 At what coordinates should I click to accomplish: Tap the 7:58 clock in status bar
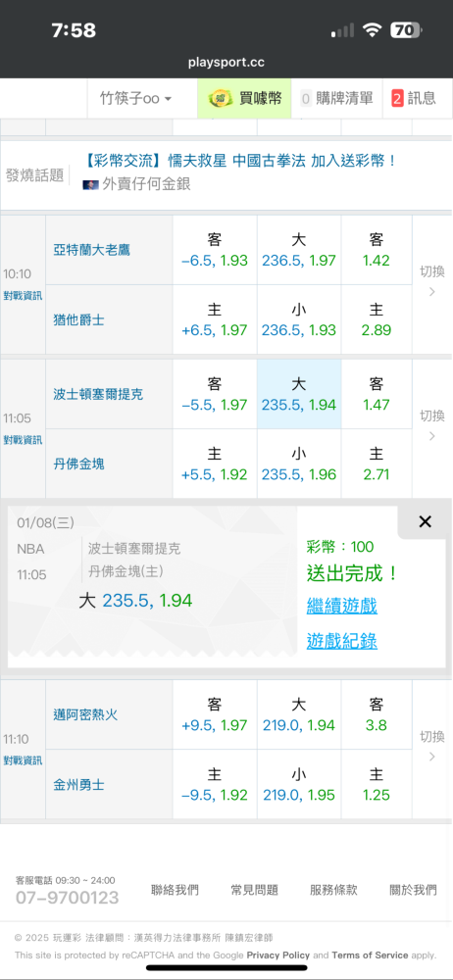[x=74, y=30]
